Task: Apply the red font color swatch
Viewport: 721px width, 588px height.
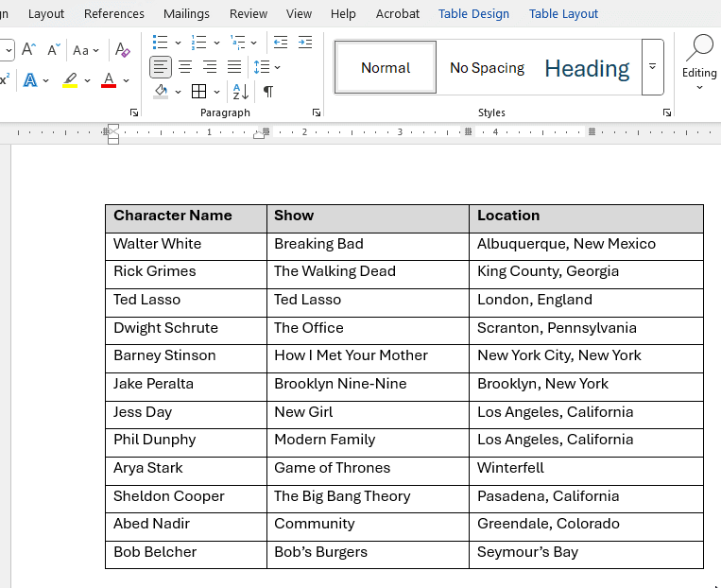Action: (109, 80)
